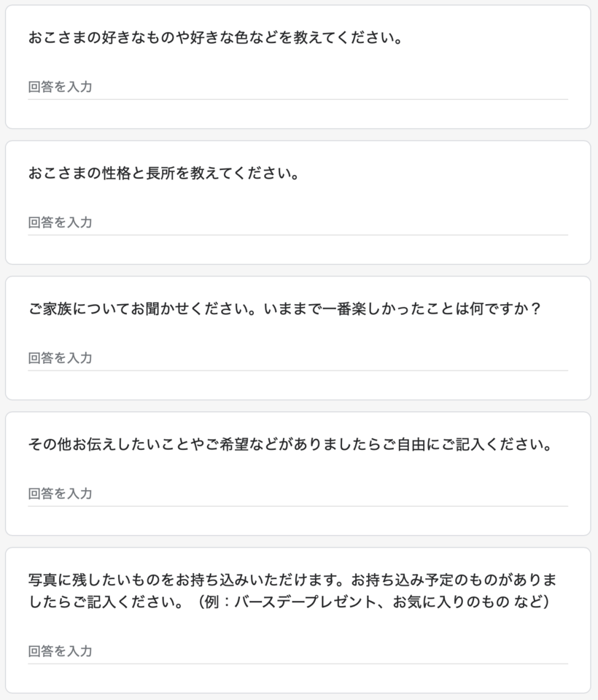Screen dimensions: 598x700
Task: Click the いままで一番楽しかったことは何ですか phrase
Action: [x=402, y=309]
